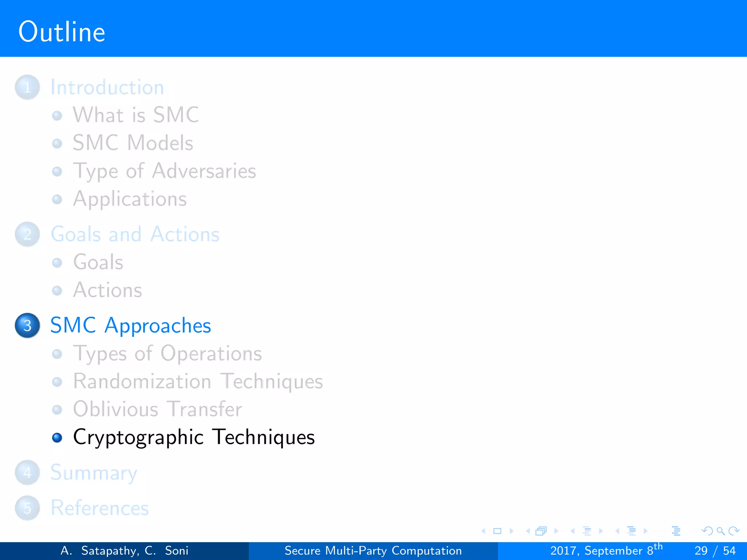Open the References section
The image size is (747, 560).
point(100,508)
